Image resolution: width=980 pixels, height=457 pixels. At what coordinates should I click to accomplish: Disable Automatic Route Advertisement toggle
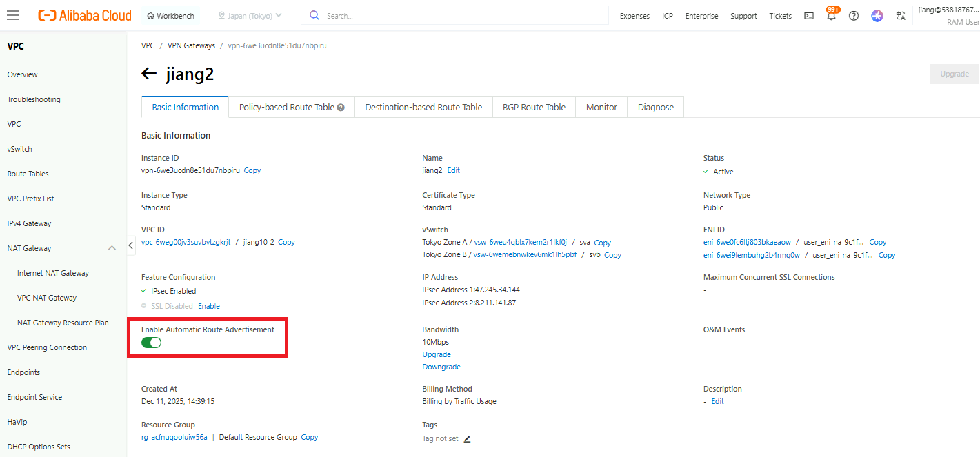151,343
